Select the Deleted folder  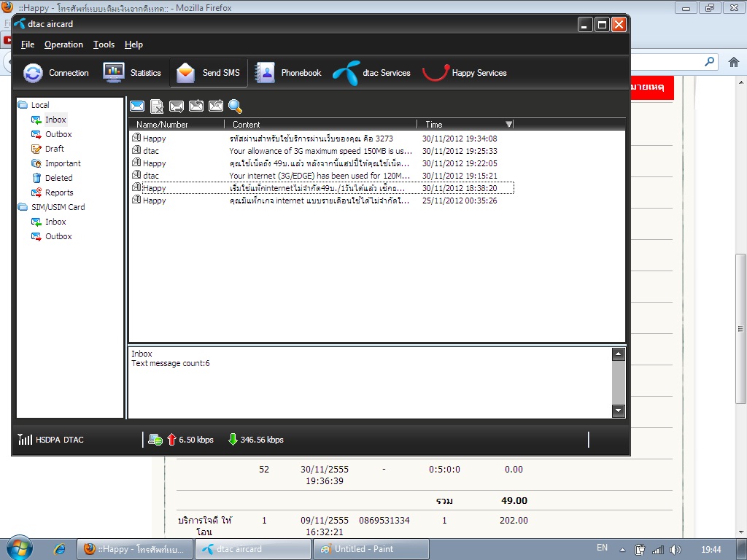click(52, 178)
